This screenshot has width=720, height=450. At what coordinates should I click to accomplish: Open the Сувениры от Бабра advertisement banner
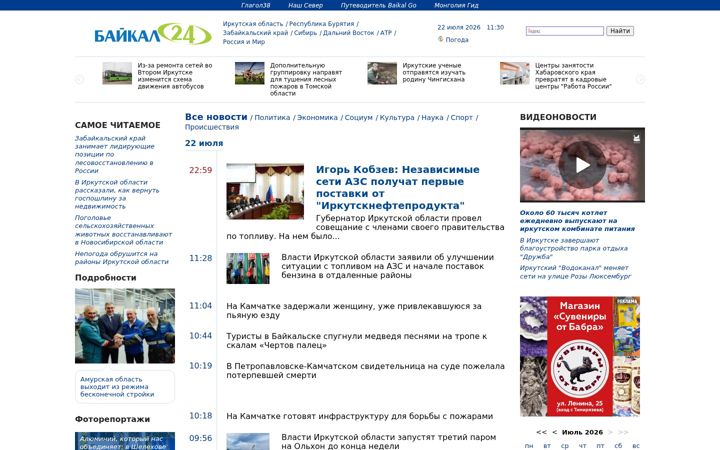[x=580, y=356]
